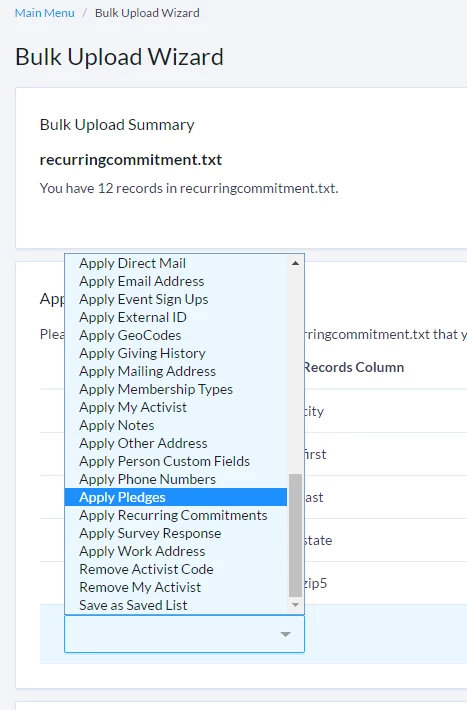Click the city column cell

point(313,411)
